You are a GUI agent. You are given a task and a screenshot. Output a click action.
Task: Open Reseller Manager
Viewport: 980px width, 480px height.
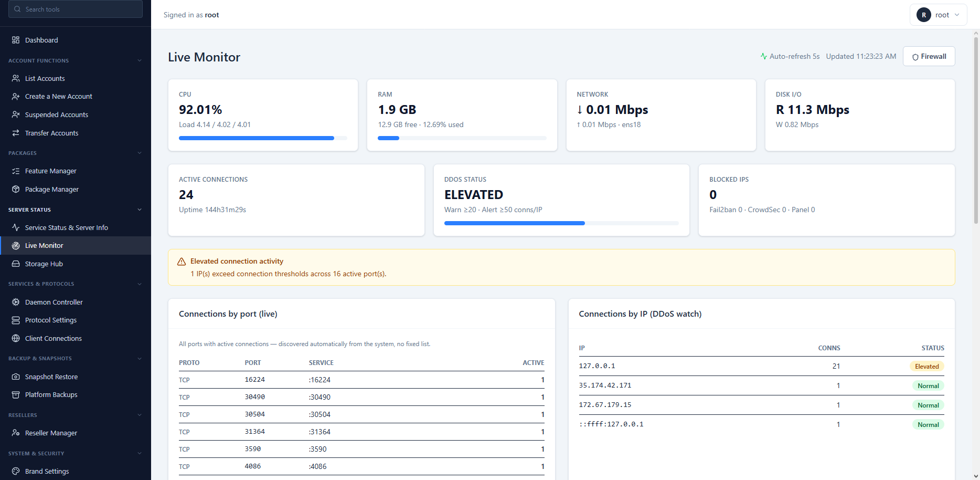pos(76,433)
